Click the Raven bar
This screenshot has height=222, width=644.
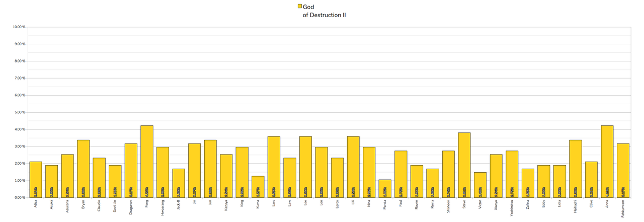417,181
